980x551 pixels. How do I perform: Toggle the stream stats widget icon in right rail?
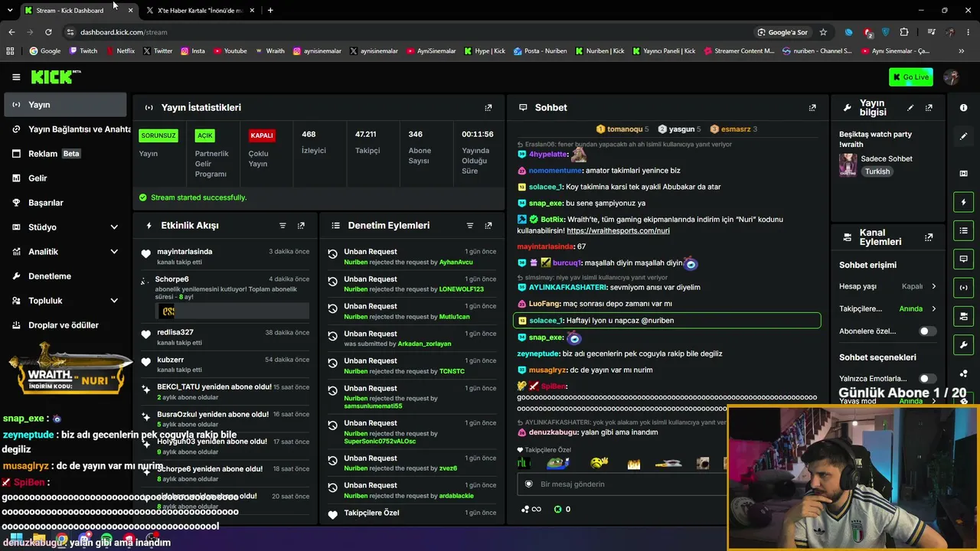[x=963, y=288]
